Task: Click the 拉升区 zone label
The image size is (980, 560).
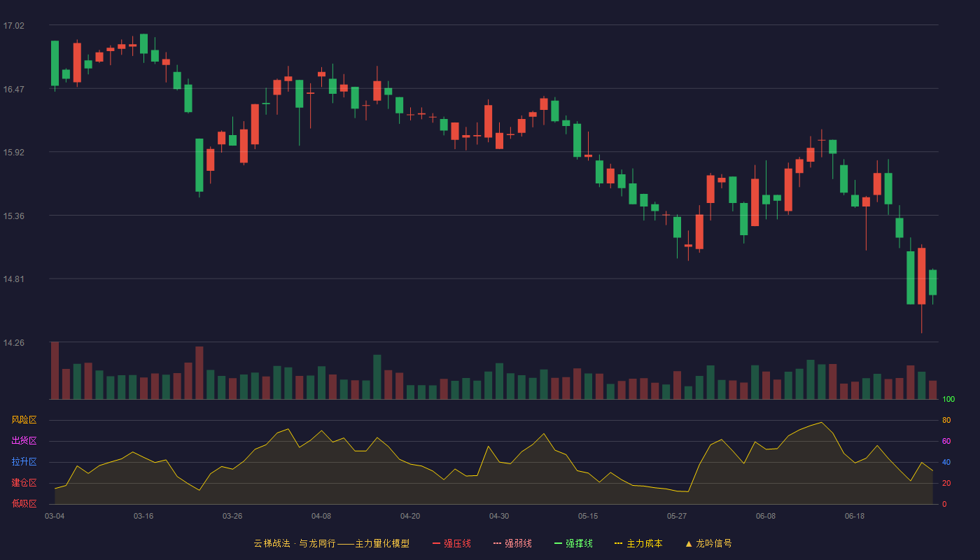Action: click(x=24, y=462)
